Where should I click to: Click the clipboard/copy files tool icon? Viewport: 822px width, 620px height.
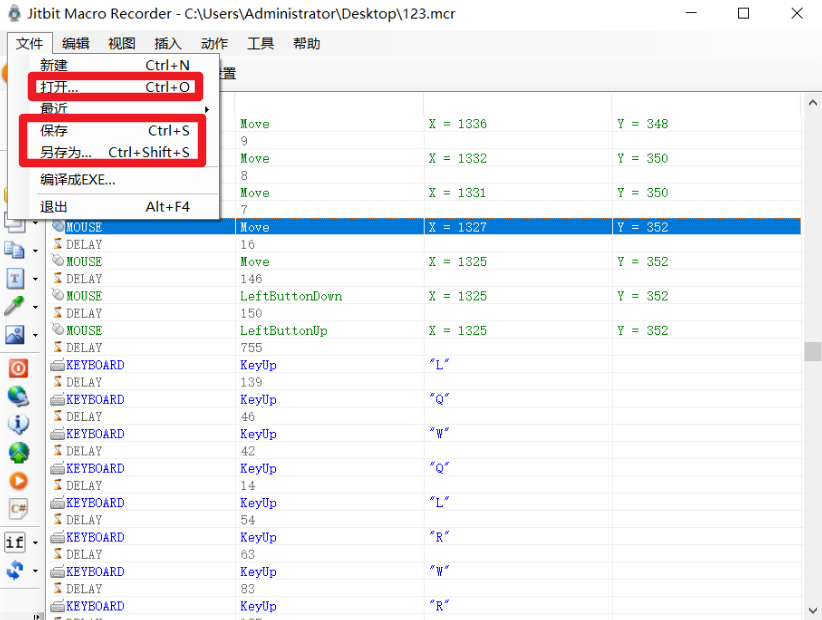coord(15,250)
